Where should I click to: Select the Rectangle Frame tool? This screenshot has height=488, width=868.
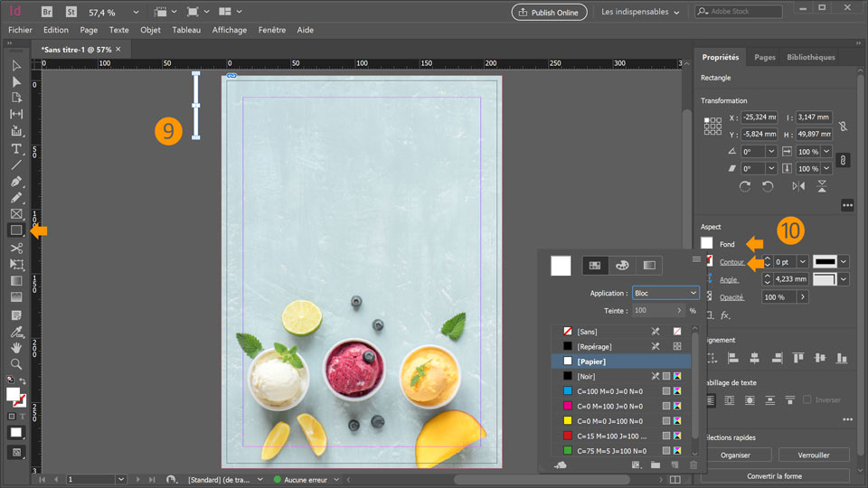[16, 213]
